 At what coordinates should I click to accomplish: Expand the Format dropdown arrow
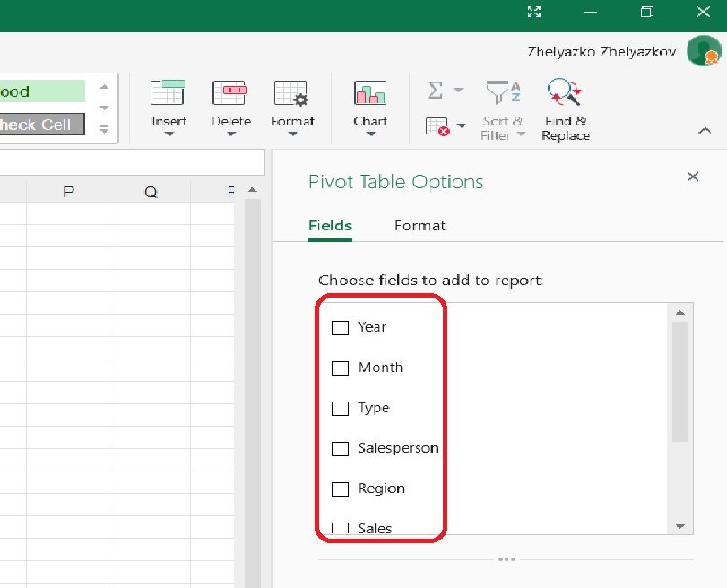pos(292,134)
